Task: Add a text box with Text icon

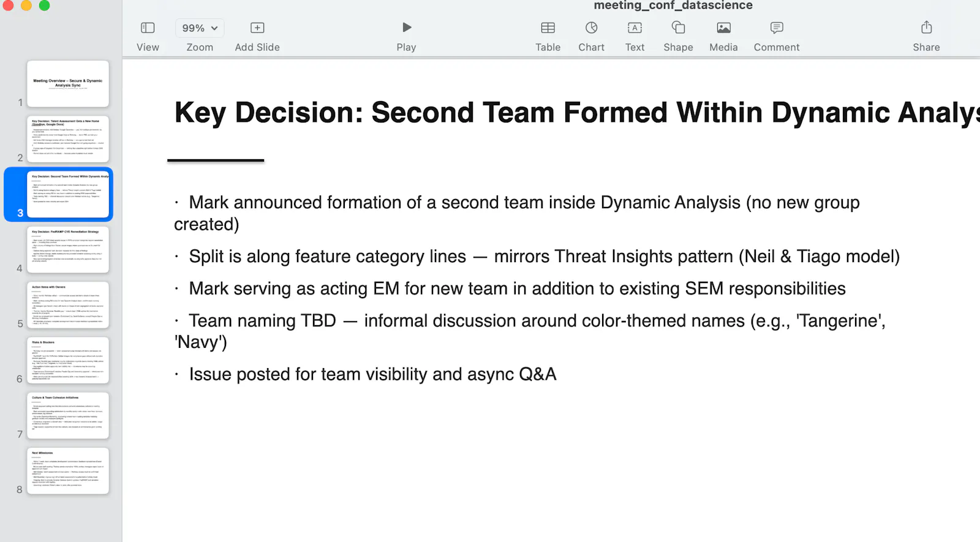Action: click(635, 28)
